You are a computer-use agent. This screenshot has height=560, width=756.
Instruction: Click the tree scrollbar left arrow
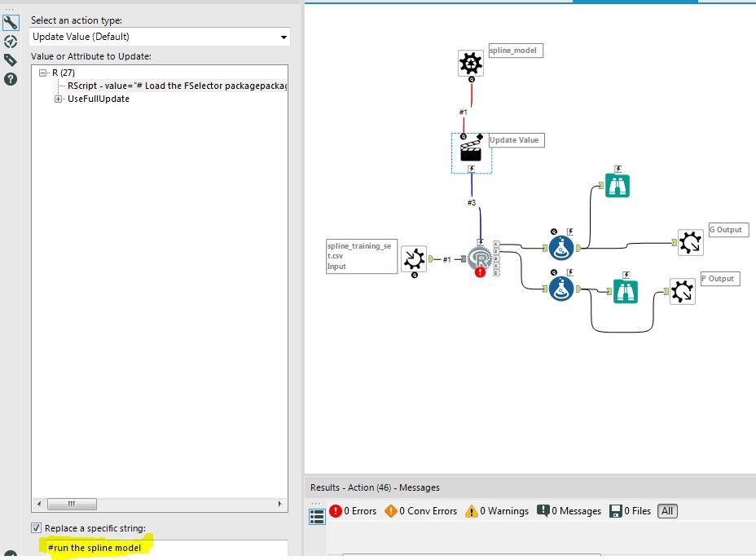click(39, 504)
